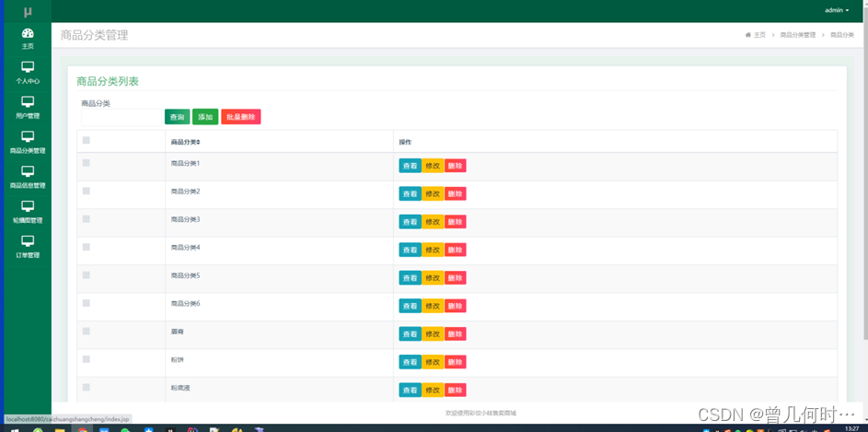View the 粉饼 category with 查看
868x432 pixels.
tap(410, 362)
